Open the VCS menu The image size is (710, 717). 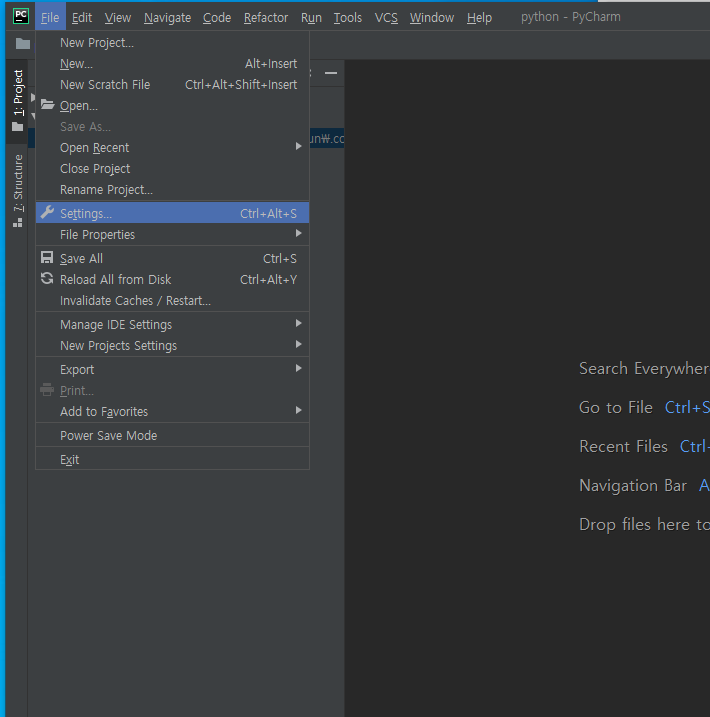click(x=386, y=17)
